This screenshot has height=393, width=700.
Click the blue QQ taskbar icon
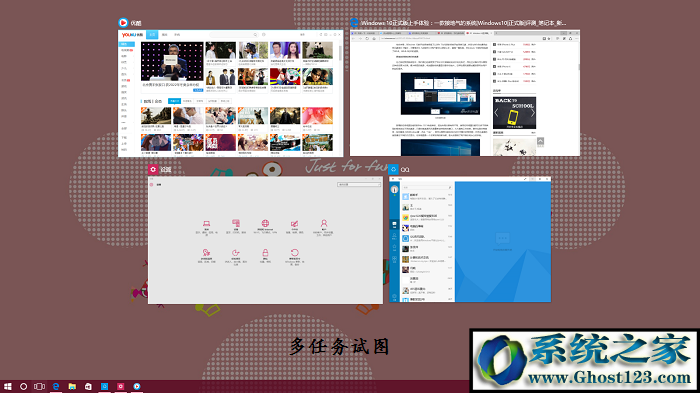104,386
